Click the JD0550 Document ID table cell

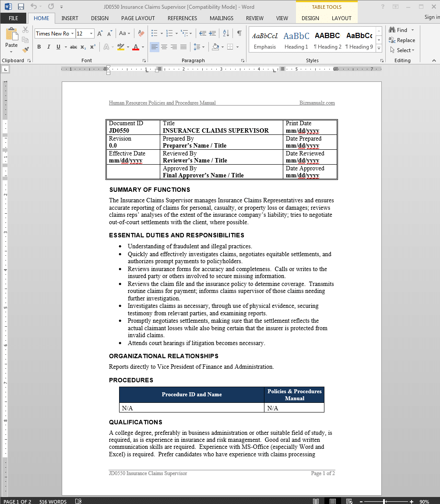click(133, 127)
